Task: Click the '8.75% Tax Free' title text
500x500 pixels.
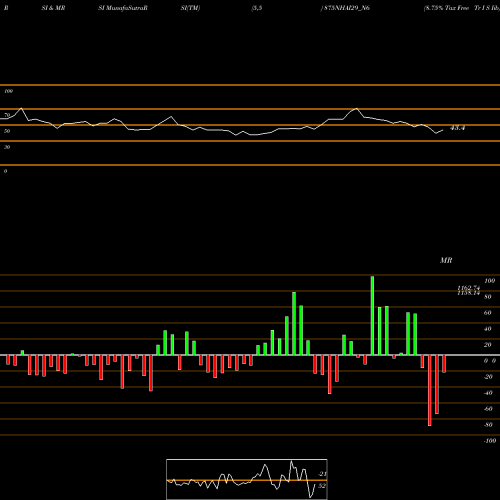Action: coord(447,8)
